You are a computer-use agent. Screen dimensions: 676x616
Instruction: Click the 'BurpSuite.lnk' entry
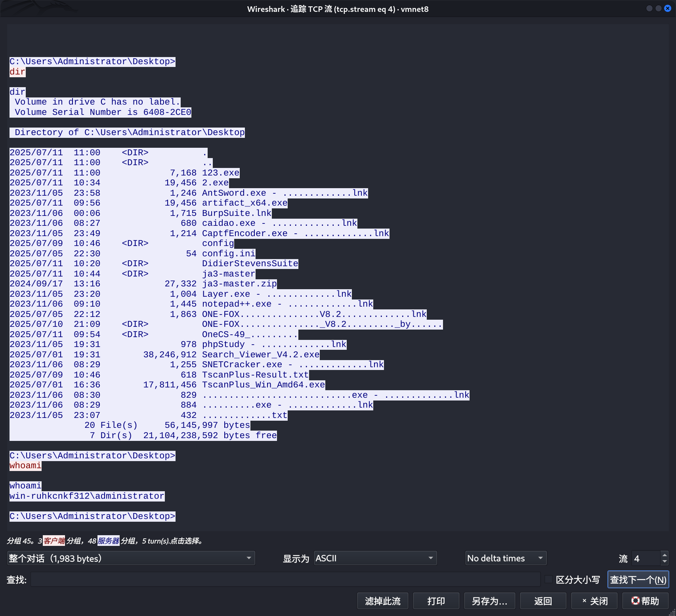coord(237,213)
